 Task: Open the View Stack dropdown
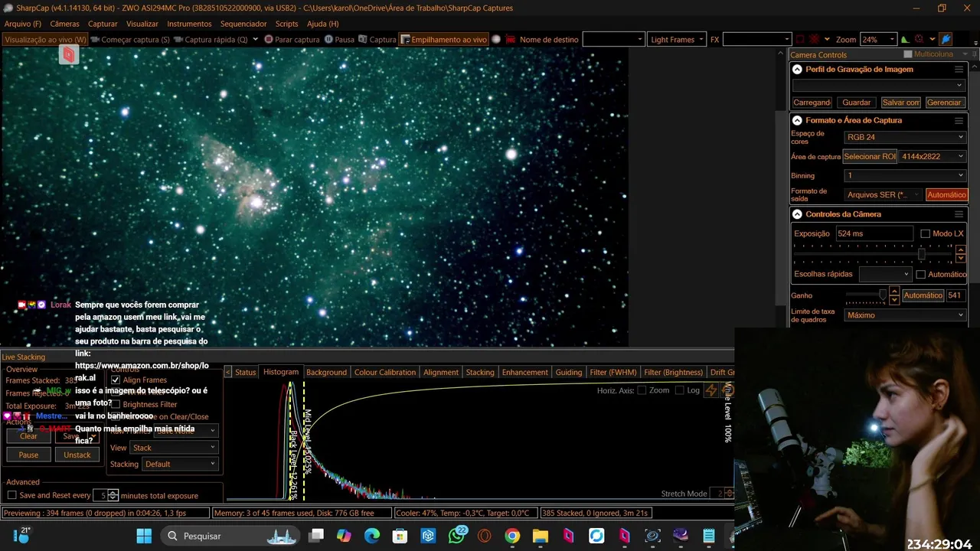click(x=175, y=448)
